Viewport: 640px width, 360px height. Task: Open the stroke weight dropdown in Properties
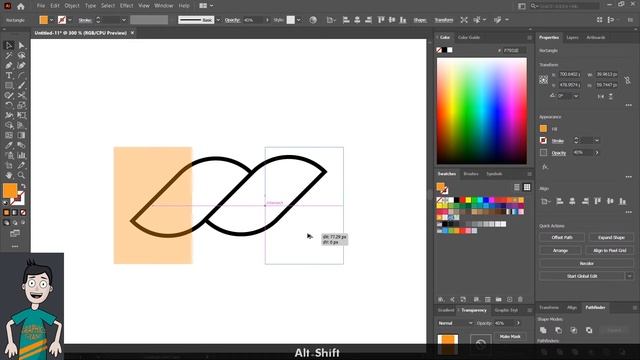tap(597, 141)
